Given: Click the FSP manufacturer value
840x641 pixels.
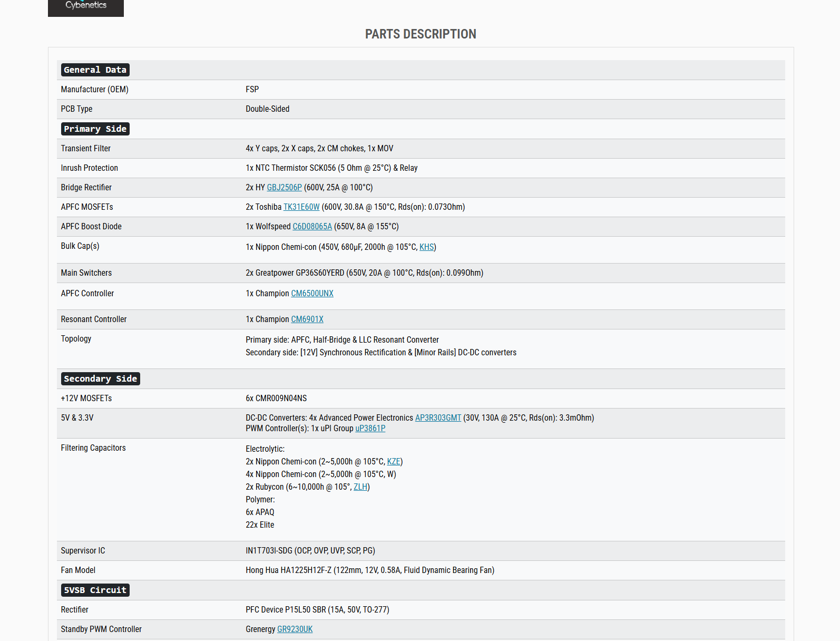Looking at the screenshot, I should tap(252, 90).
